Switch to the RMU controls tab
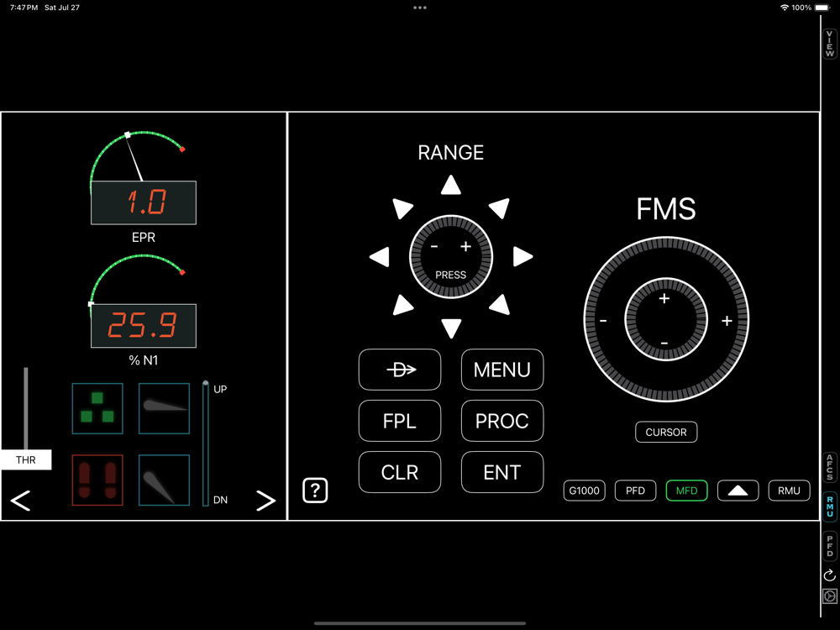 (x=789, y=491)
